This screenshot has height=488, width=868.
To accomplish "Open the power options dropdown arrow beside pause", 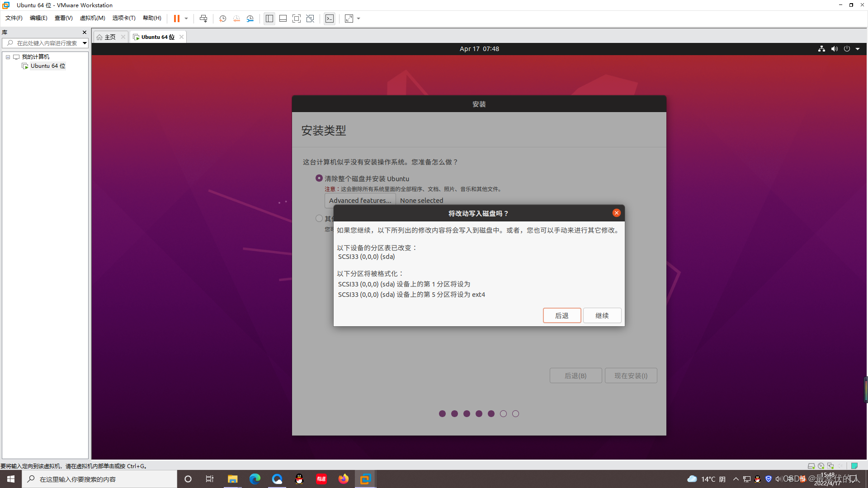I will tap(186, 19).
